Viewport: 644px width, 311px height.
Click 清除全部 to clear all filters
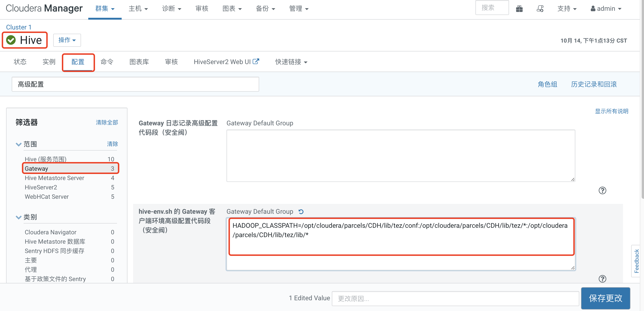pos(107,123)
